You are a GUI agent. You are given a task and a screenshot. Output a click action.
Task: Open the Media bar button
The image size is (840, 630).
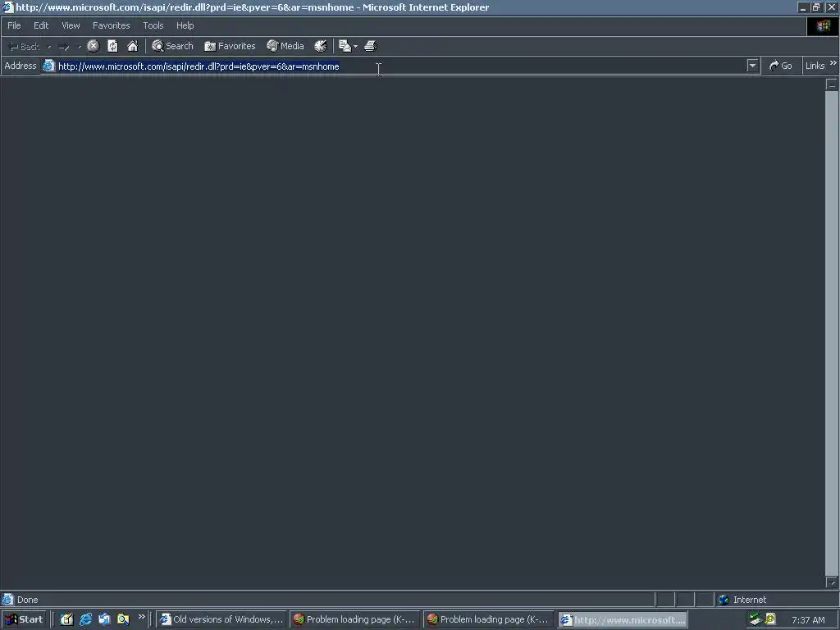point(285,46)
